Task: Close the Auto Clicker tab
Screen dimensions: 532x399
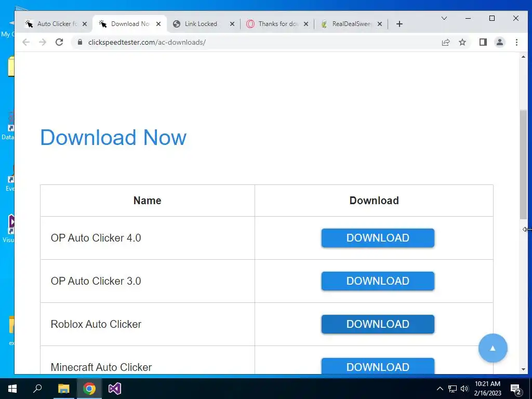Action: 85,24
